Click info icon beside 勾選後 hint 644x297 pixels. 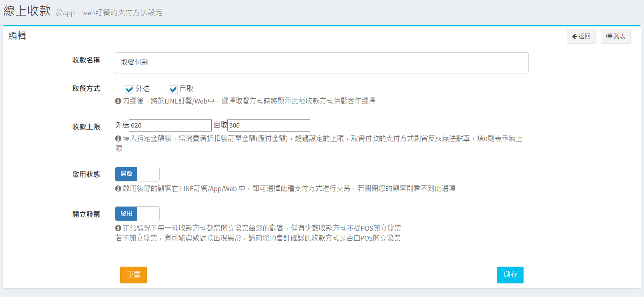pyautogui.click(x=118, y=101)
